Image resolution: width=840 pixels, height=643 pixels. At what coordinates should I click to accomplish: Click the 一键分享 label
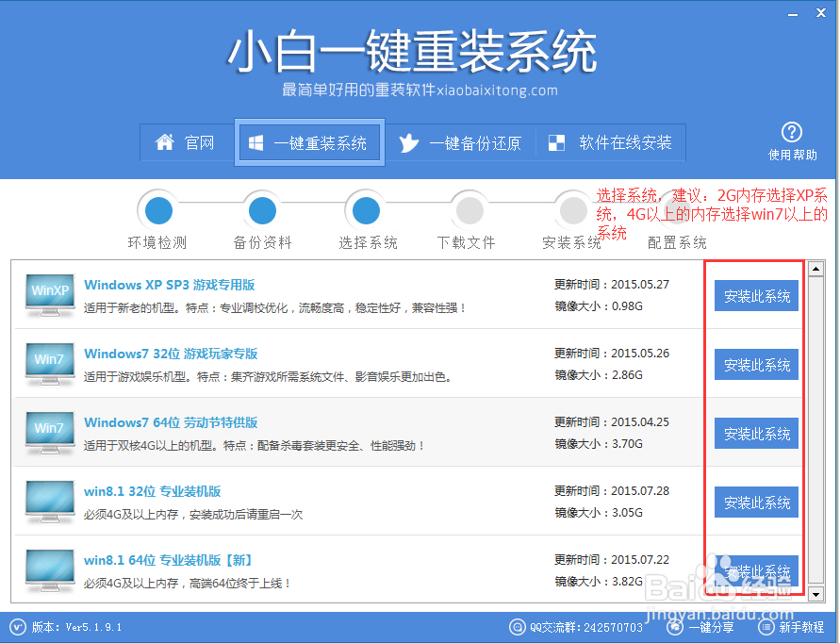pos(711,628)
